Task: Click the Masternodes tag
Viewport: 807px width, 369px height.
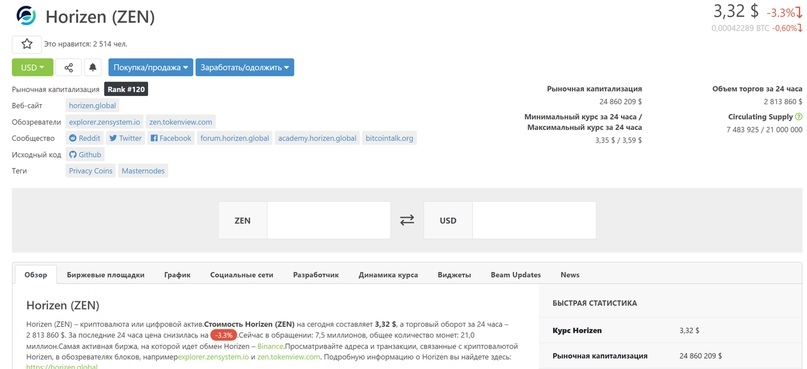Action: point(144,171)
